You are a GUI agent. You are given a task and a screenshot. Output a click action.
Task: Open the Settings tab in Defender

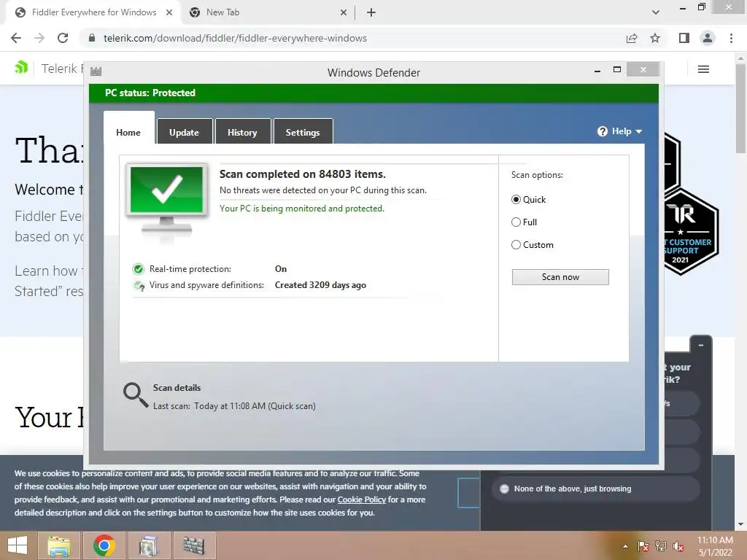303,132
